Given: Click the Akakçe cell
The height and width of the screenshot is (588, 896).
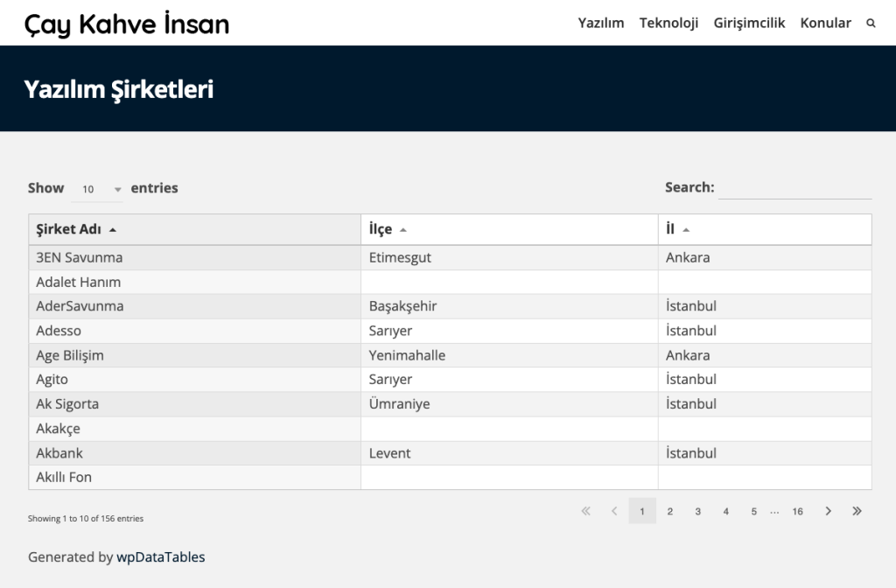Looking at the screenshot, I should click(x=195, y=429).
